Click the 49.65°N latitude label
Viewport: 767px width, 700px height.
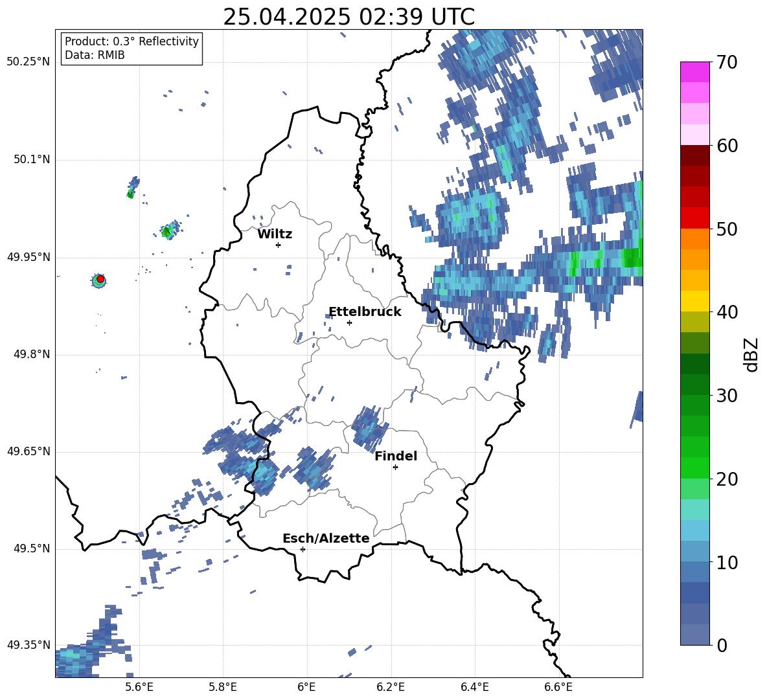[29, 451]
